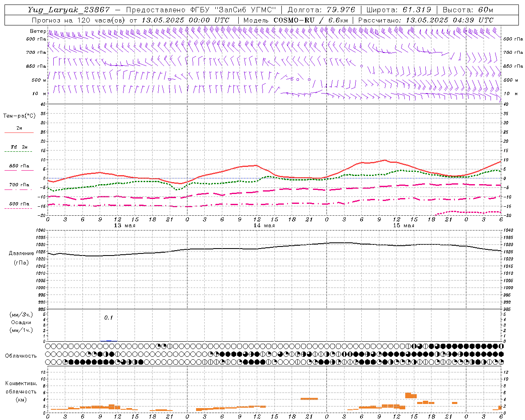Click the blue precipitation bar below 0.1
The height and width of the screenshot is (420, 525).
tap(109, 340)
